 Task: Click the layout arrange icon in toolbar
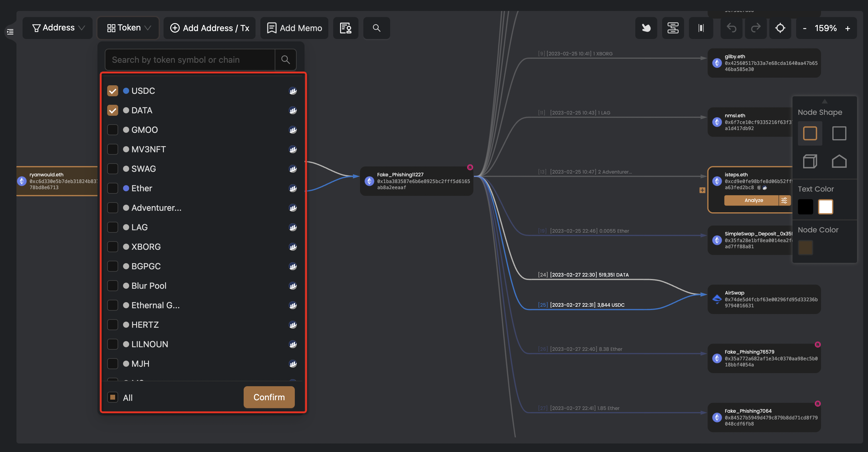[x=672, y=28]
